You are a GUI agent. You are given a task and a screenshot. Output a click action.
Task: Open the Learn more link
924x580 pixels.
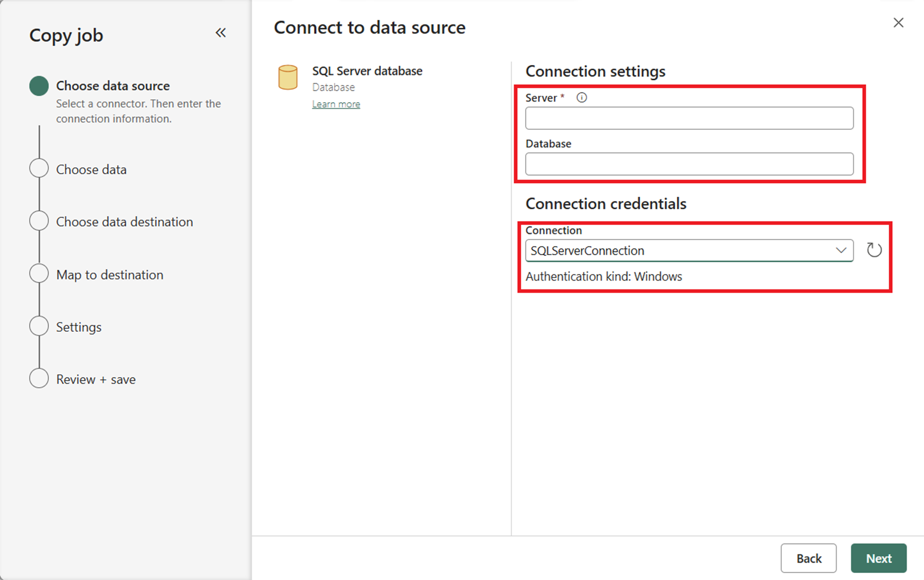pos(336,104)
